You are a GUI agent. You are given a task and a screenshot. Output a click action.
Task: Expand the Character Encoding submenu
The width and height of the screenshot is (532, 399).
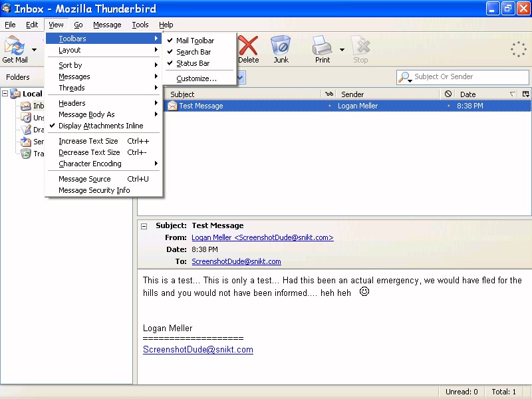tap(104, 164)
